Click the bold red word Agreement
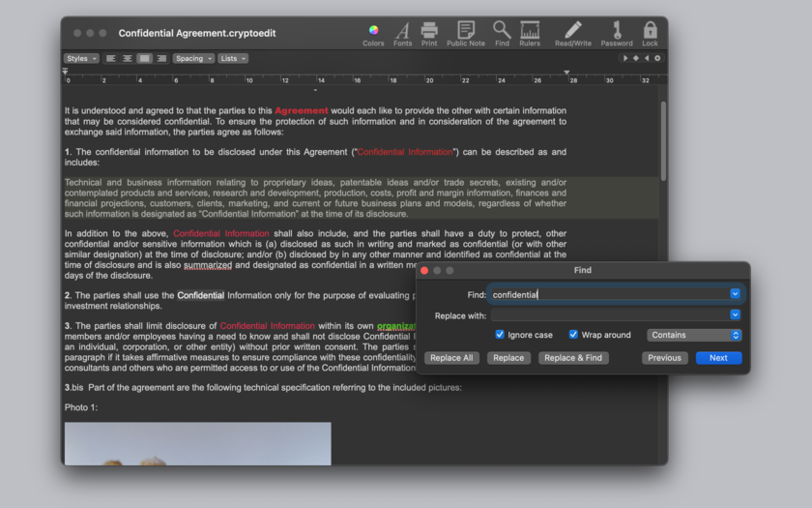This screenshot has width=812, height=508. pos(302,110)
